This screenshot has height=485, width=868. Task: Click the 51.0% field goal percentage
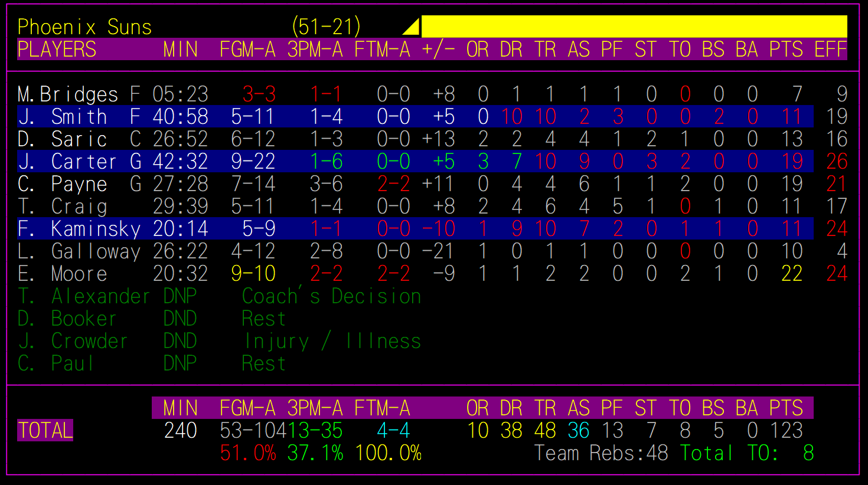click(248, 453)
